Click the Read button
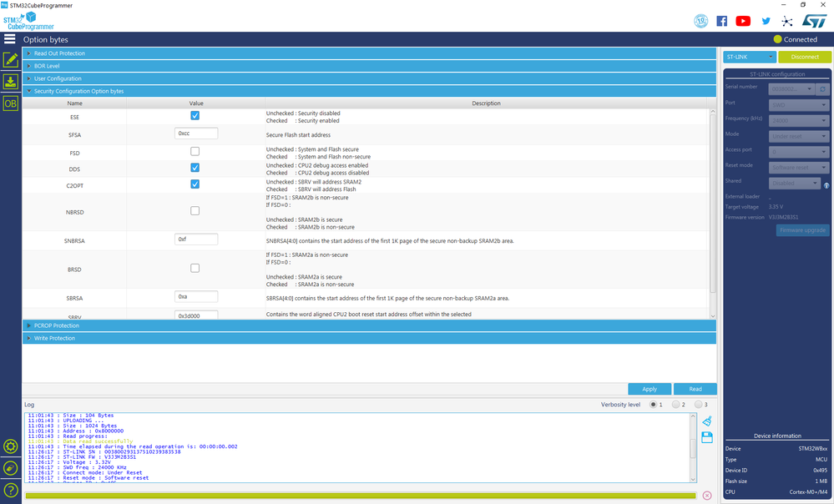Image resolution: width=834 pixels, height=504 pixels. click(695, 389)
